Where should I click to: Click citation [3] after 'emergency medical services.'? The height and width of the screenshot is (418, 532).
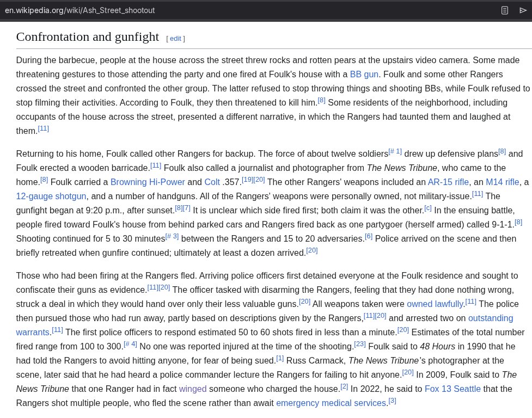pos(392,401)
